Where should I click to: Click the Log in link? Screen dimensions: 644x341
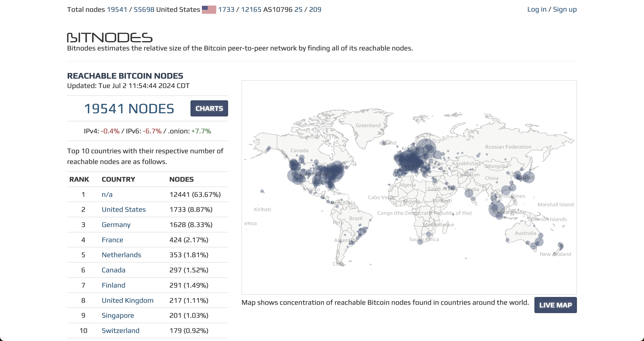tap(536, 9)
